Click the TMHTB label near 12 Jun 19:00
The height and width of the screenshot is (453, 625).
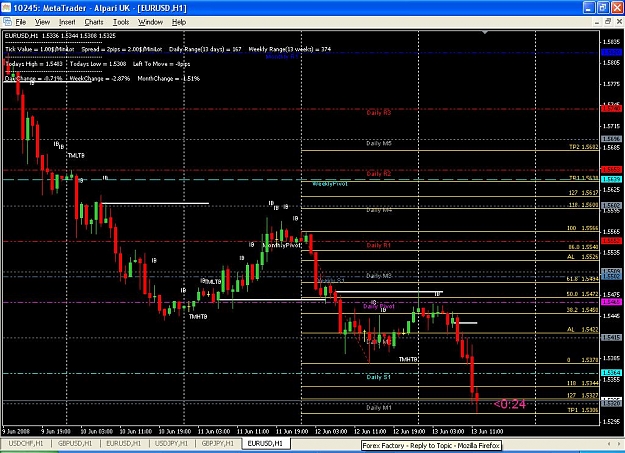point(408,359)
